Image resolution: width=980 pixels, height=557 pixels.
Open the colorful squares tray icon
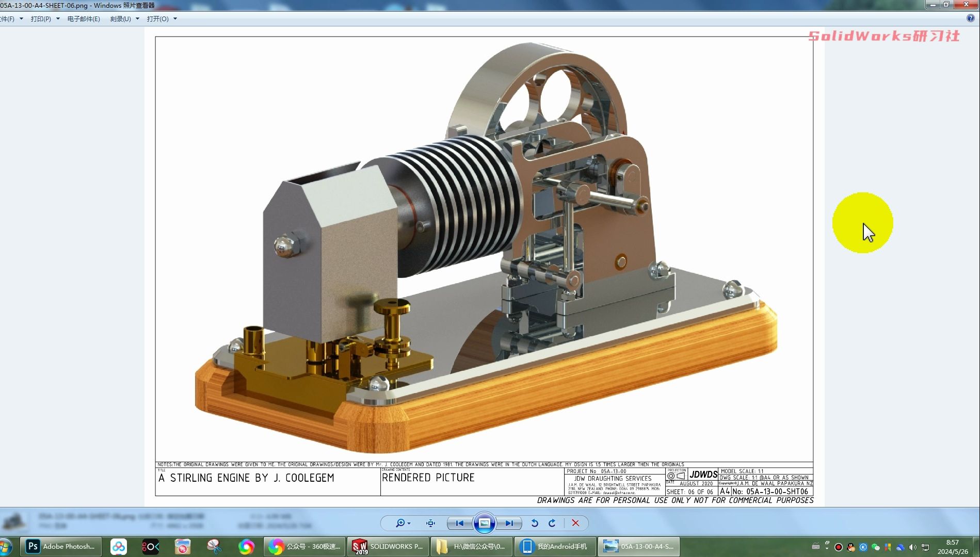coord(888,547)
